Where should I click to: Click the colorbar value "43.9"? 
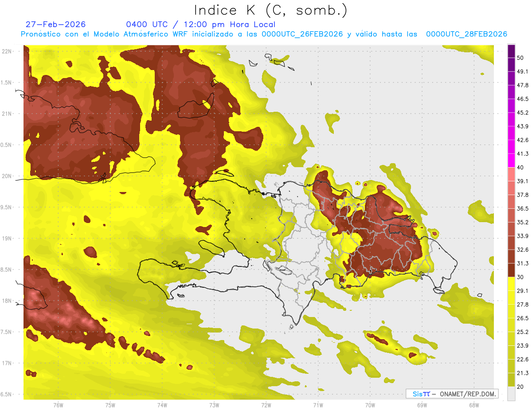pyautogui.click(x=523, y=126)
